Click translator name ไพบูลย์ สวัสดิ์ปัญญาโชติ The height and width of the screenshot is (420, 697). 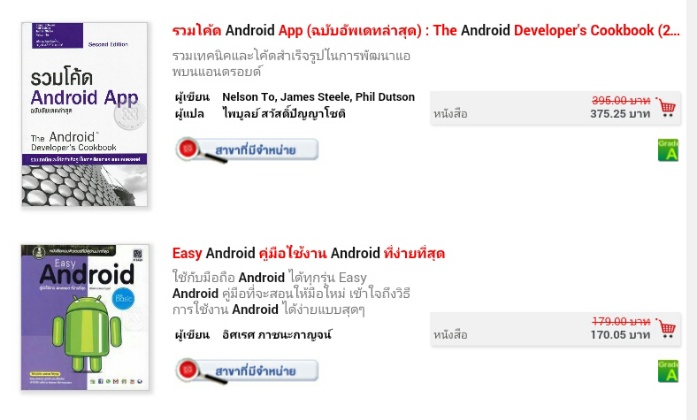(284, 114)
